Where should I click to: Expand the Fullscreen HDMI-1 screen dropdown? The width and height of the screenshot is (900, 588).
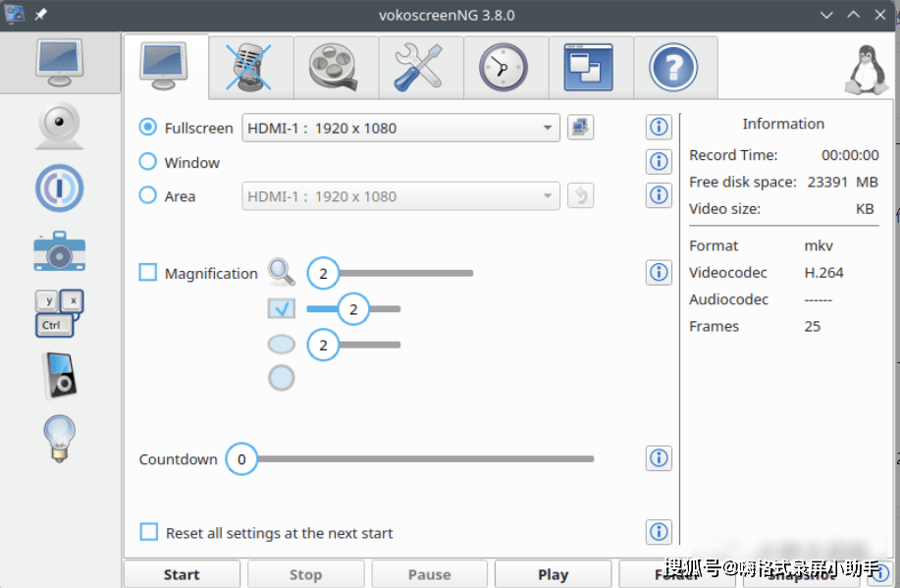pos(400,128)
